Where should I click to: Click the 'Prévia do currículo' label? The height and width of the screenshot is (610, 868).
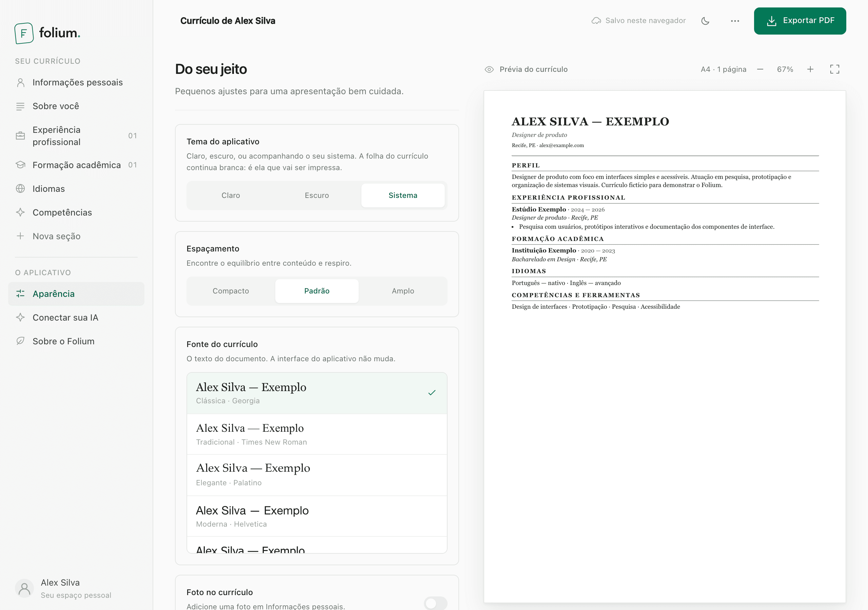[533, 69]
